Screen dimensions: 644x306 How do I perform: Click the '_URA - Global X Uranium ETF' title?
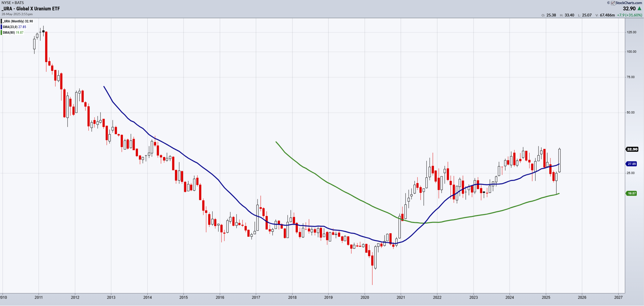click(31, 8)
